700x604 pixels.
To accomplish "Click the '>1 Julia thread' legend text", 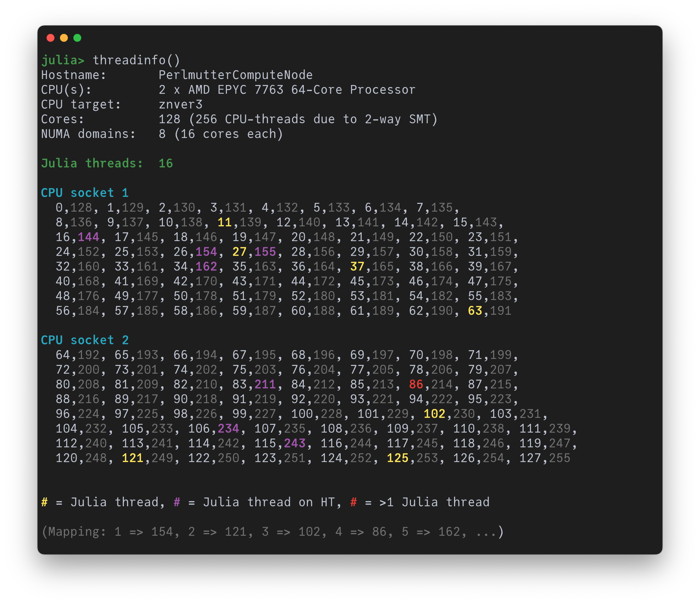I will pyautogui.click(x=434, y=503).
